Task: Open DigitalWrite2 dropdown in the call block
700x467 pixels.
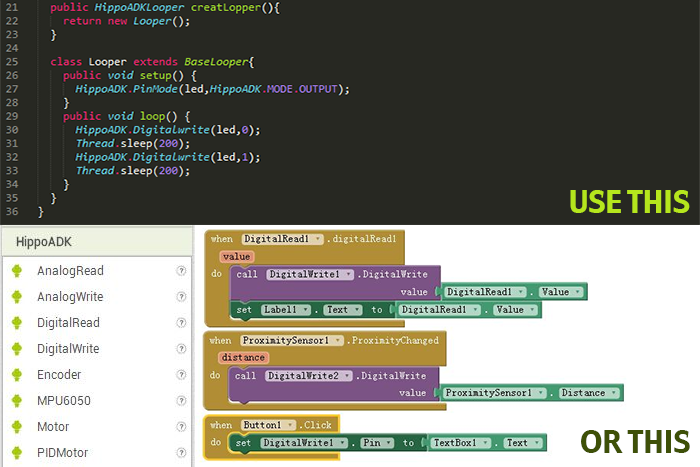Action: [308, 375]
